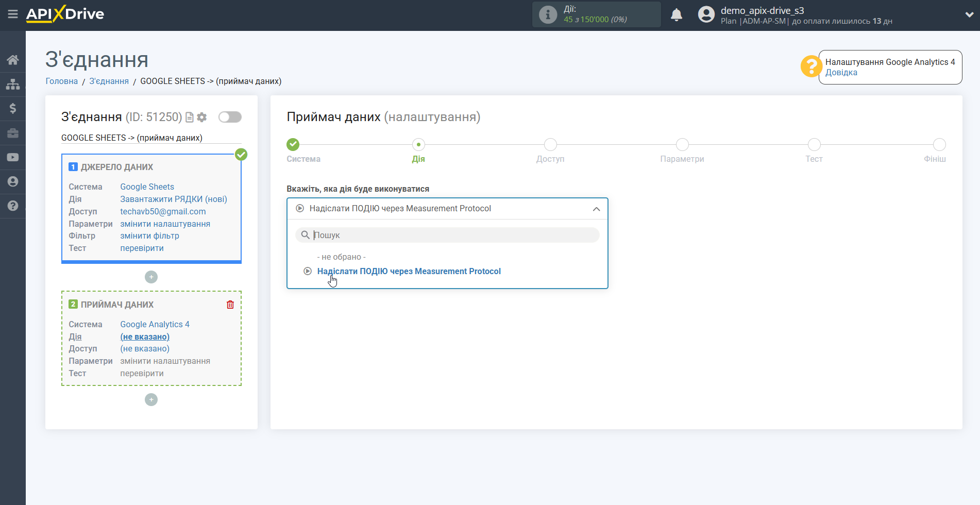This screenshot has width=980, height=505.
Task: Click the yellow help question icon
Action: pos(811,66)
